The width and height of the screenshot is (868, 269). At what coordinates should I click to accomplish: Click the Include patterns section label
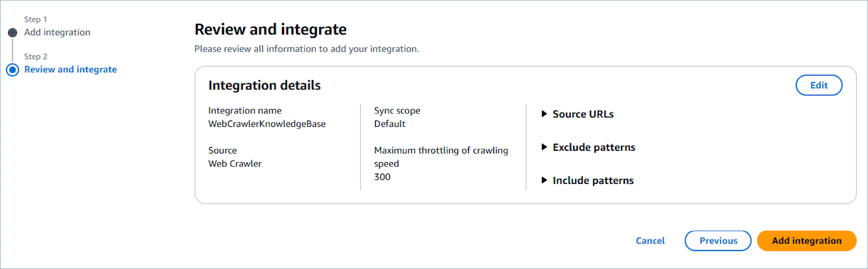[593, 181]
